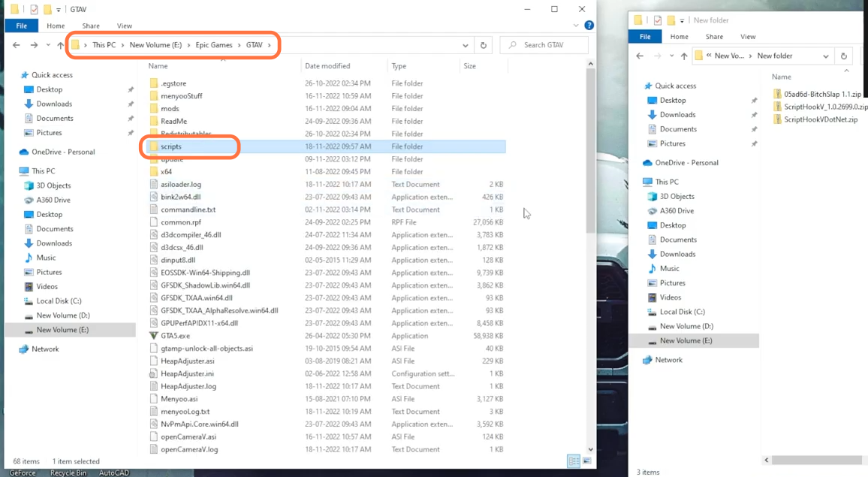
Task: Sort by Date modified column header
Action: click(327, 66)
